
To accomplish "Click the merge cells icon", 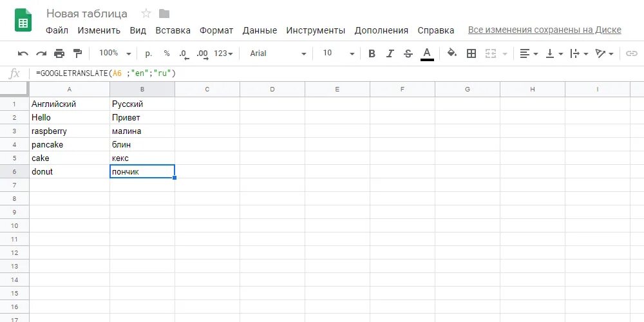I will click(x=491, y=53).
